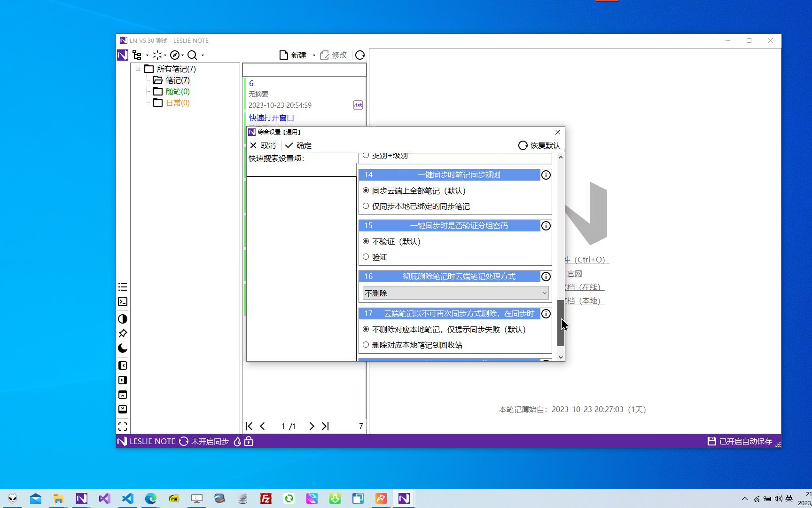Select 验证 under setting 15

[x=366, y=256]
